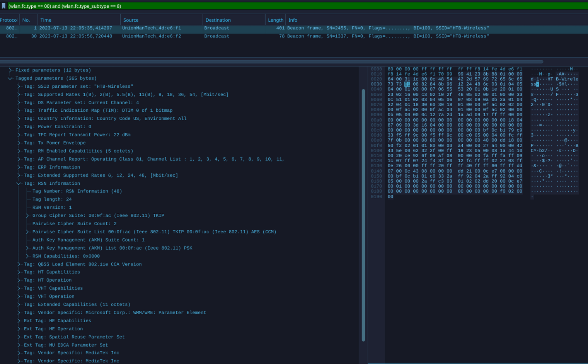Image resolution: width=588 pixels, height=364 pixels.
Task: Sort packets by the Length column
Action: click(275, 20)
